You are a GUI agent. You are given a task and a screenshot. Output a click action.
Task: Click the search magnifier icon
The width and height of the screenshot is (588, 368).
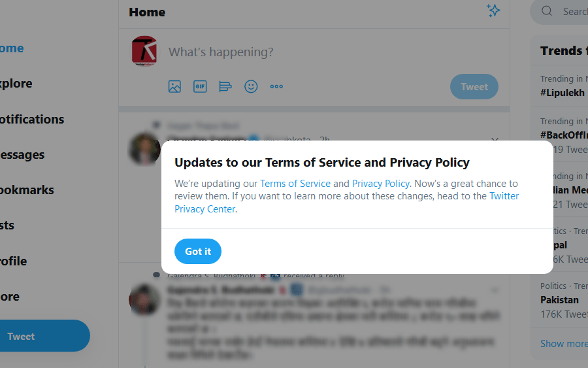(547, 11)
